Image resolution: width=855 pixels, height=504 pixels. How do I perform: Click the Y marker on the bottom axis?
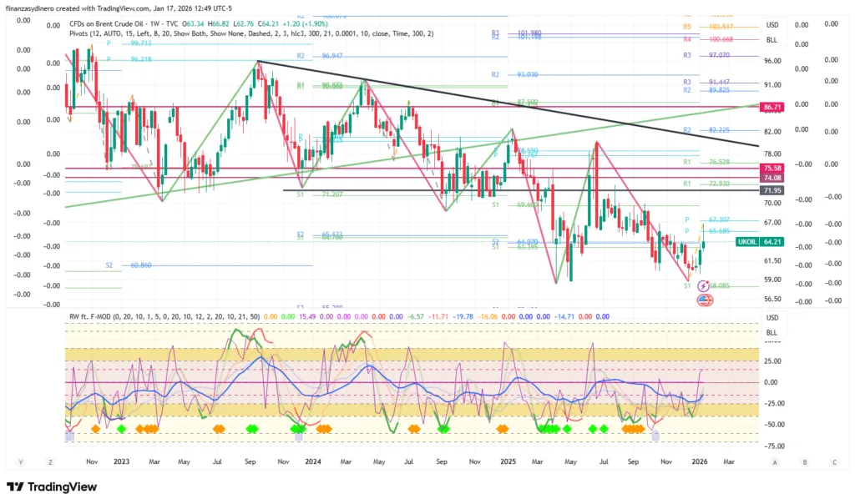pos(19,461)
